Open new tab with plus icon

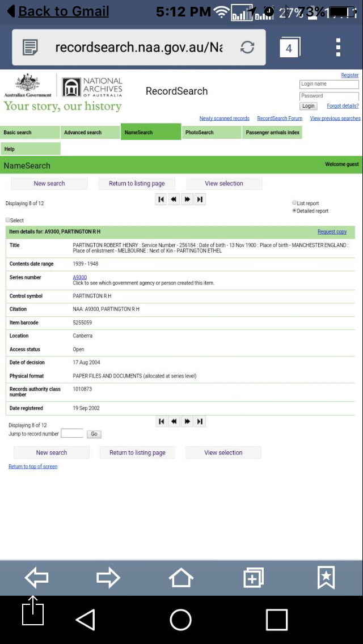point(253,578)
